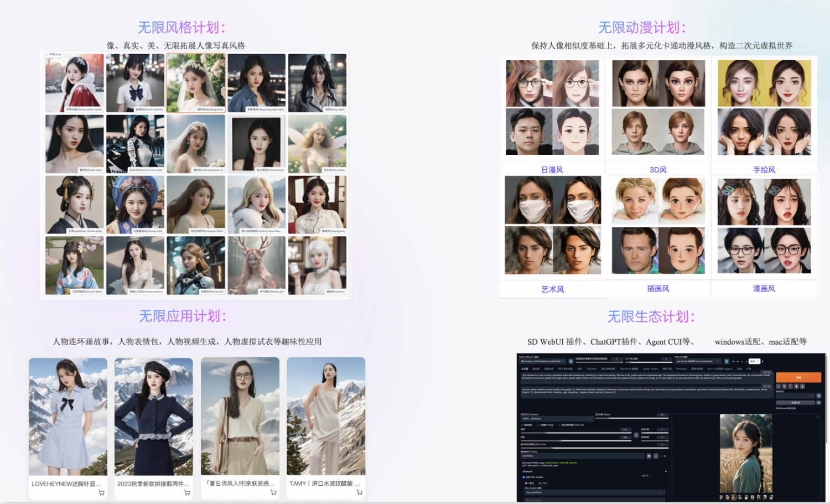Image resolution: width=830 pixels, height=504 pixels.
Task: Click last tool icon under Generate button
Action: tap(802, 386)
